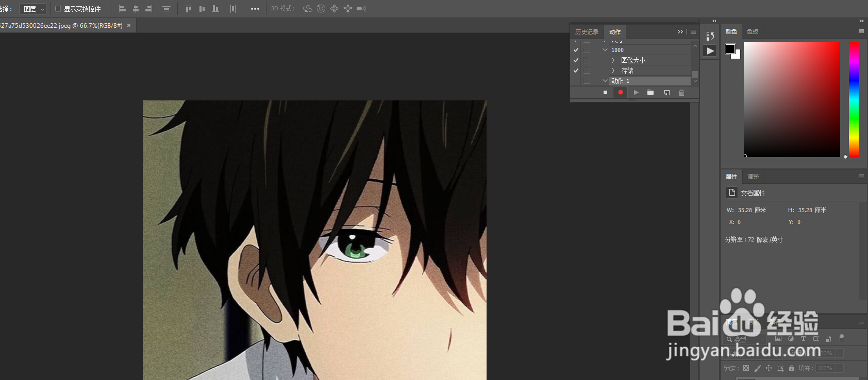The width and height of the screenshot is (868, 380).
Task: Create a new action
Action: [667, 93]
